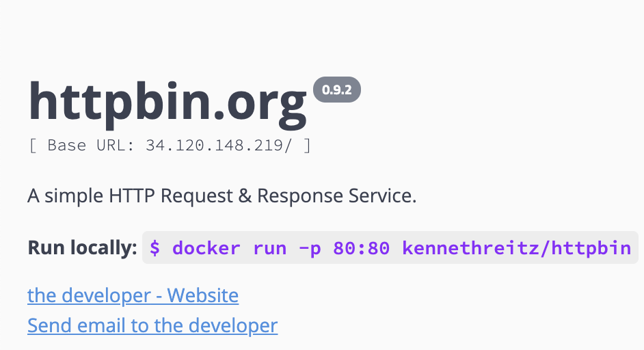The height and width of the screenshot is (350, 644).
Task: Click "kennethreitz/httpbin" image name in command
Action: pos(517,247)
